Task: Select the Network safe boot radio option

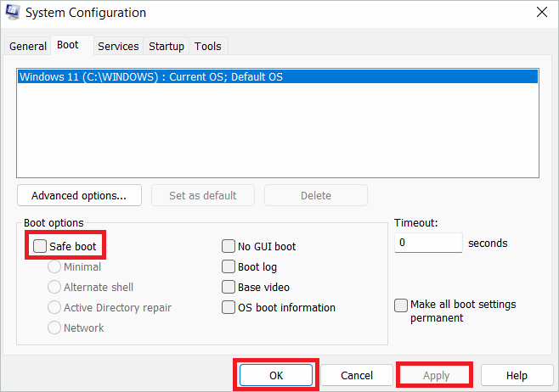Action: click(55, 328)
